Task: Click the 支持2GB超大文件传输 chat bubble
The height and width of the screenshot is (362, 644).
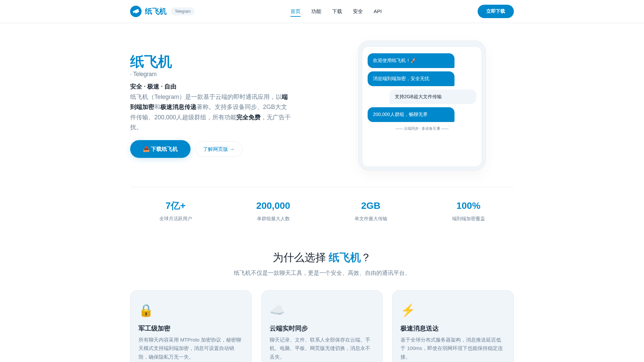Action: click(433, 97)
